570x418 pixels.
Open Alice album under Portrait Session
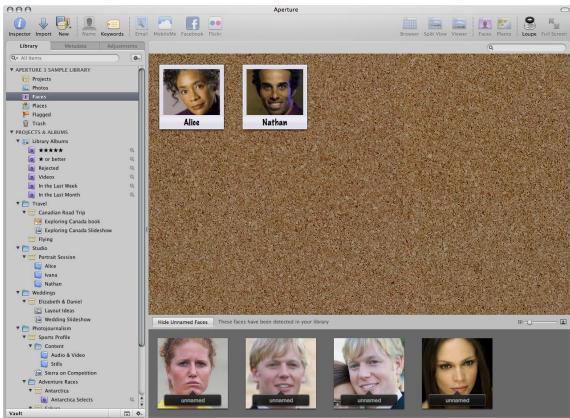50,266
